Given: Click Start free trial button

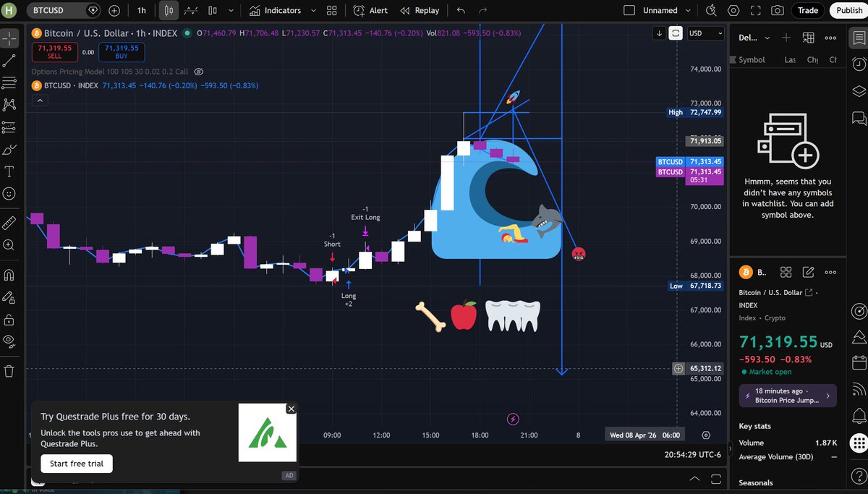Looking at the screenshot, I should pyautogui.click(x=77, y=464).
